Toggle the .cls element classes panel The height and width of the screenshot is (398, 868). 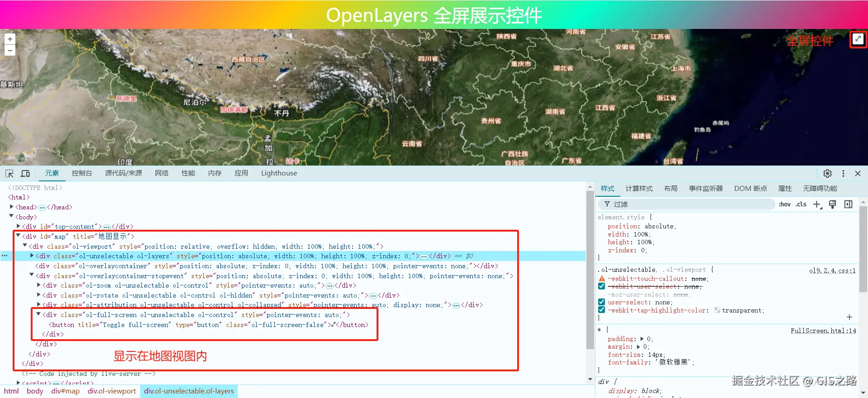801,204
